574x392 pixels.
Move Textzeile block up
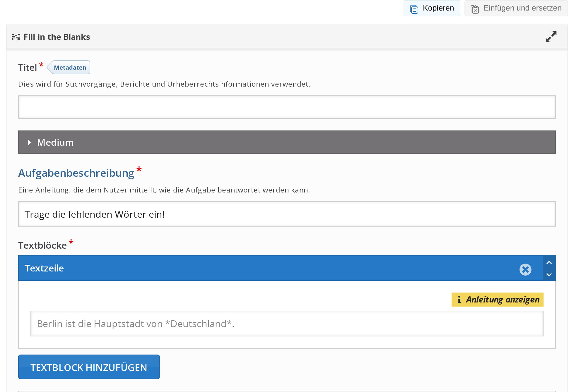pos(549,262)
